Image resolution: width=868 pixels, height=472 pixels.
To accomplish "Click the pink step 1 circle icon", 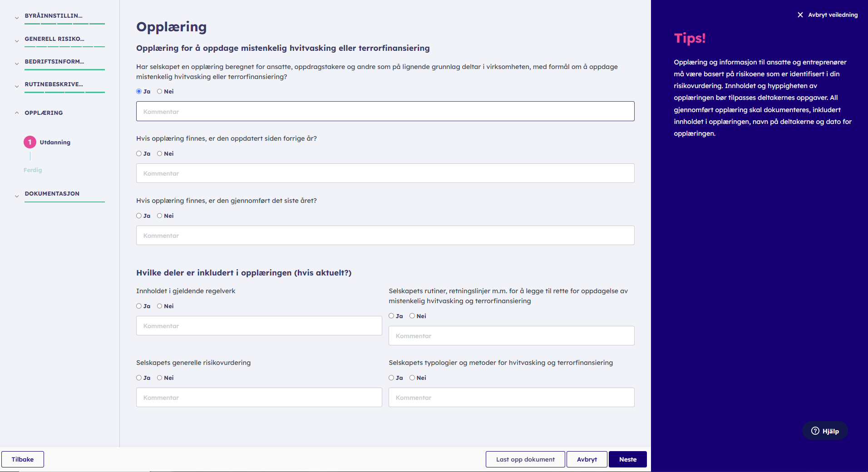I will pyautogui.click(x=30, y=142).
